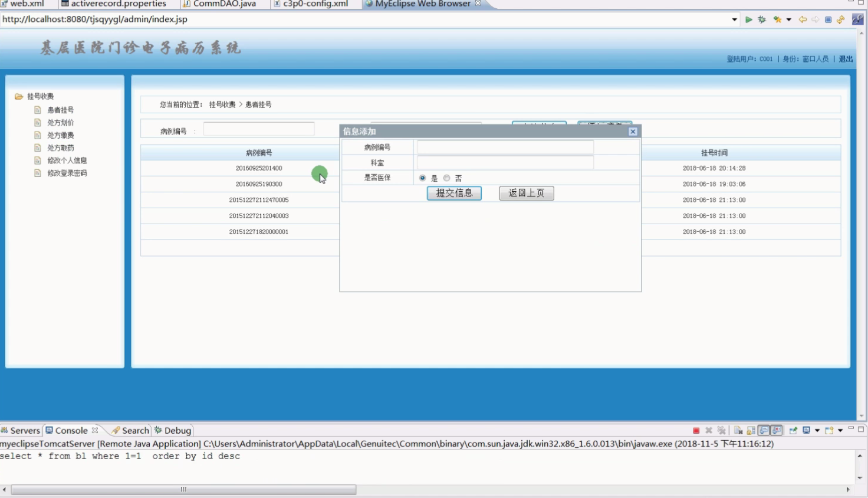Switch to the Search tab
The width and height of the screenshot is (868, 498).
tap(130, 431)
